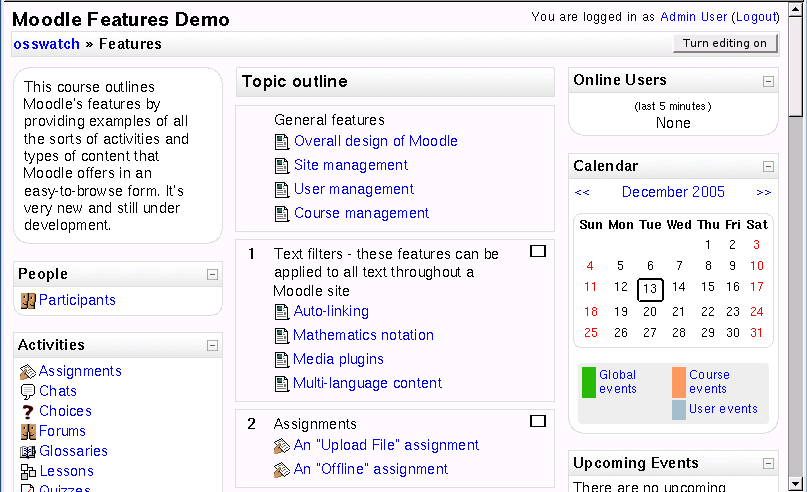This screenshot has height=492, width=807.
Task: Show only topic 1 using its square toggle
Action: [538, 251]
